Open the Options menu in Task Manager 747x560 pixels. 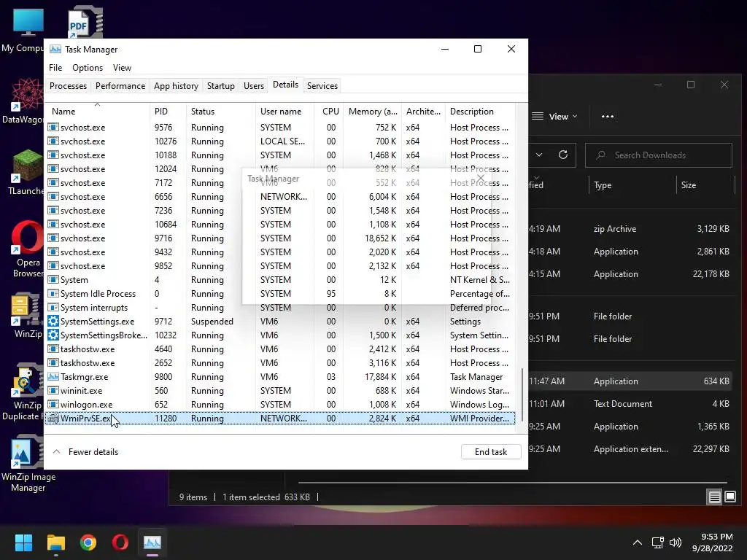[x=88, y=68]
